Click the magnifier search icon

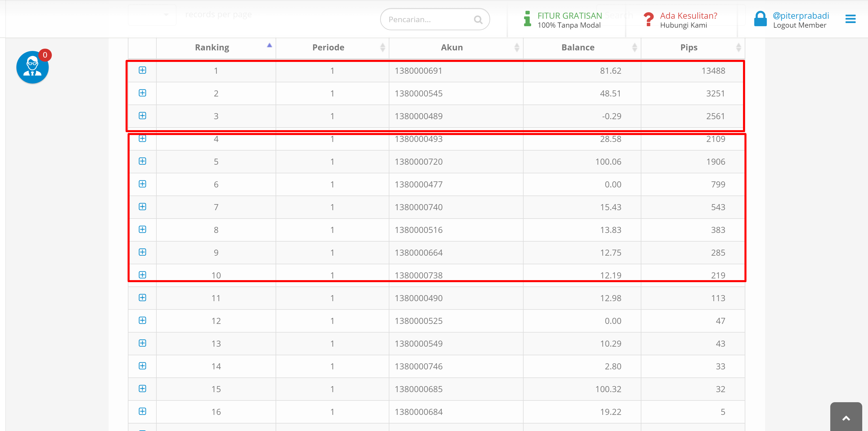click(478, 20)
